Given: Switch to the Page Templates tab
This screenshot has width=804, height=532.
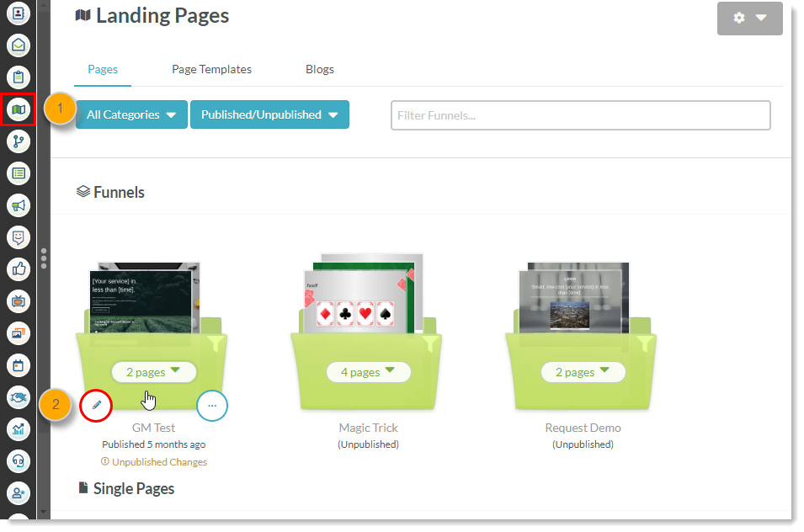Looking at the screenshot, I should pos(212,69).
